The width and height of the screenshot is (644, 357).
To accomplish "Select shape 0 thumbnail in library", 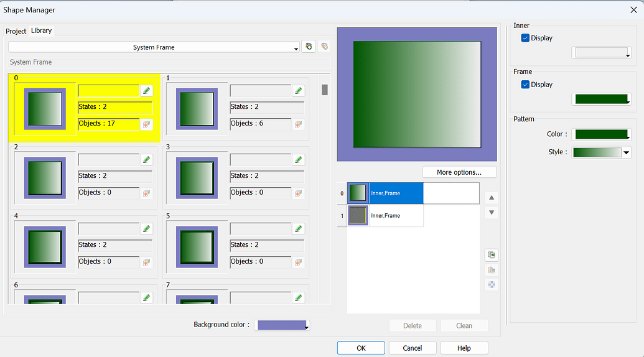I will pyautogui.click(x=45, y=109).
